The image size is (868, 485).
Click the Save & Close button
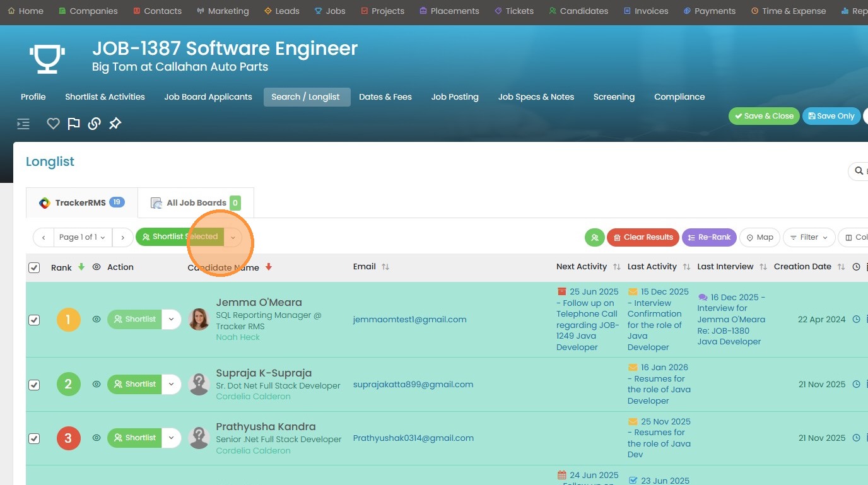click(x=764, y=116)
